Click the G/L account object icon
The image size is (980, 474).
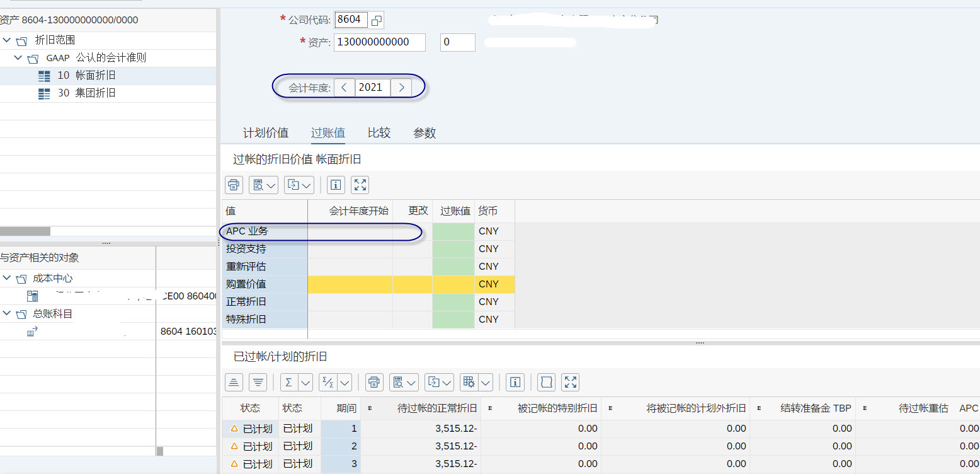click(33, 331)
